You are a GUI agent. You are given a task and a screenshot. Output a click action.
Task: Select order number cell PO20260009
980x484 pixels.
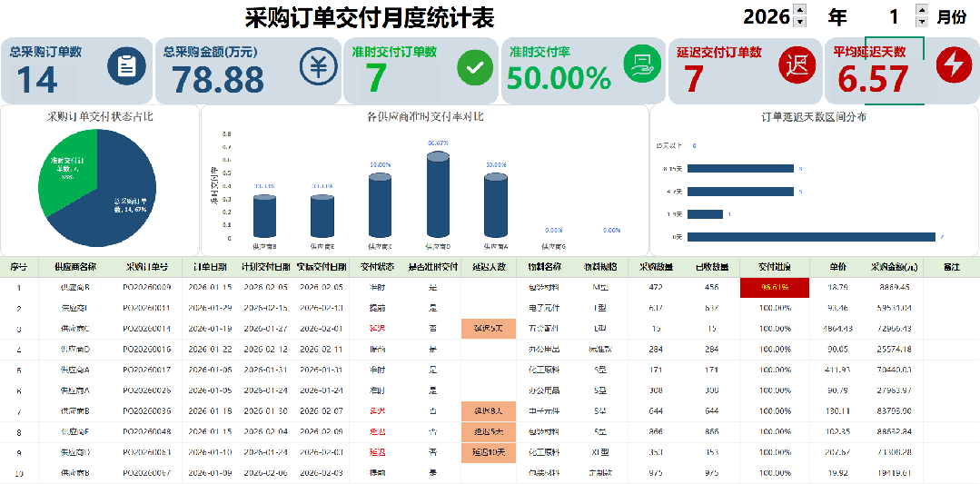click(147, 288)
